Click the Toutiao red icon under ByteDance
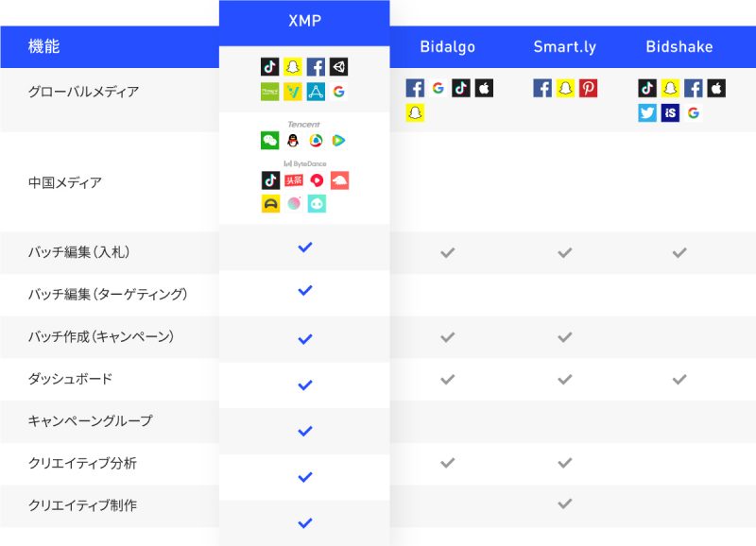Image resolution: width=756 pixels, height=546 pixels. (x=294, y=180)
